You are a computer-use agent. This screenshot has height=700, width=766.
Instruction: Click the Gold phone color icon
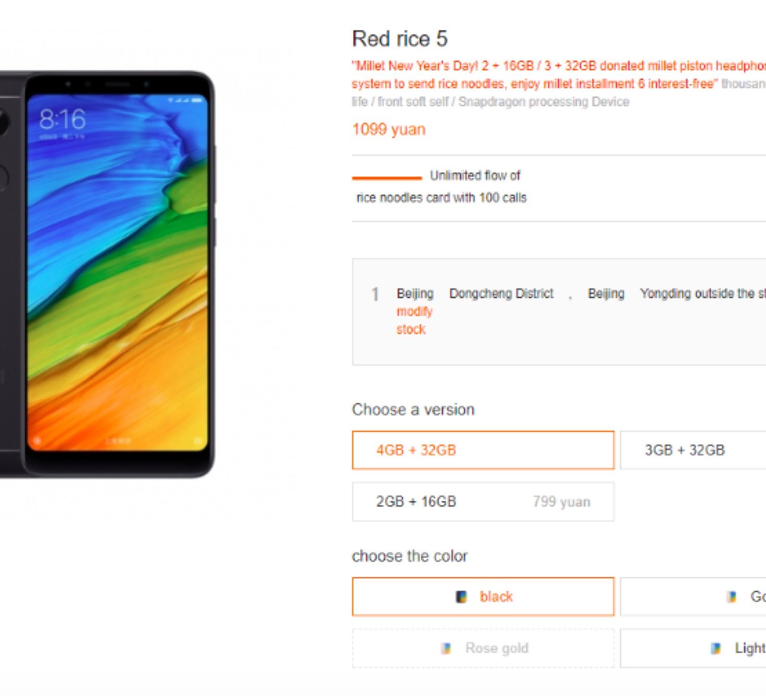tap(732, 596)
